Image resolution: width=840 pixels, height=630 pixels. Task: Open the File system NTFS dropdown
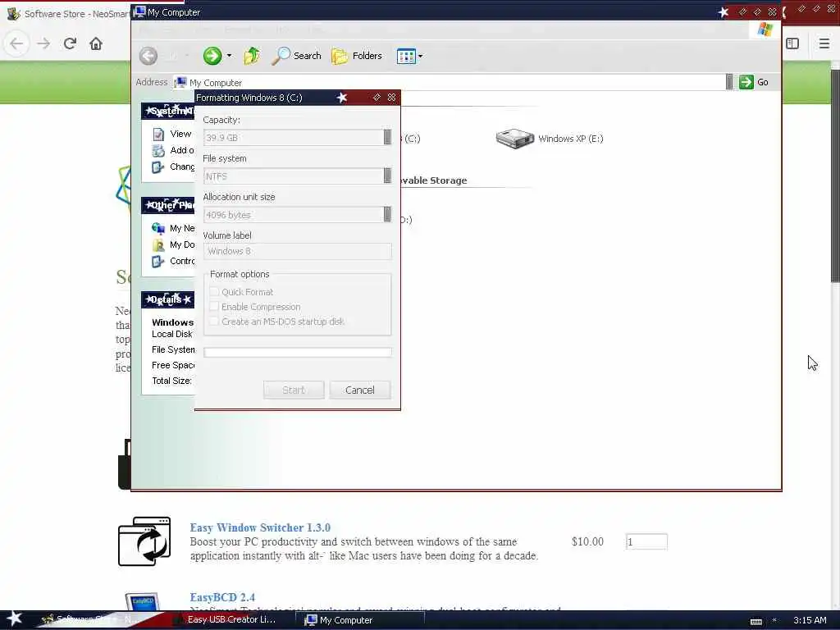[387, 176]
